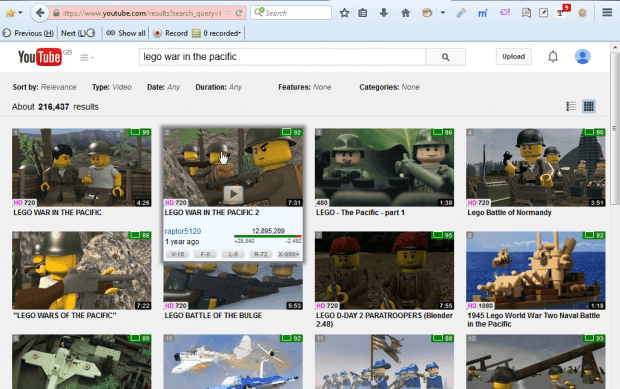Click the YouTube search query field
The image size is (620, 389).
pyautogui.click(x=282, y=57)
